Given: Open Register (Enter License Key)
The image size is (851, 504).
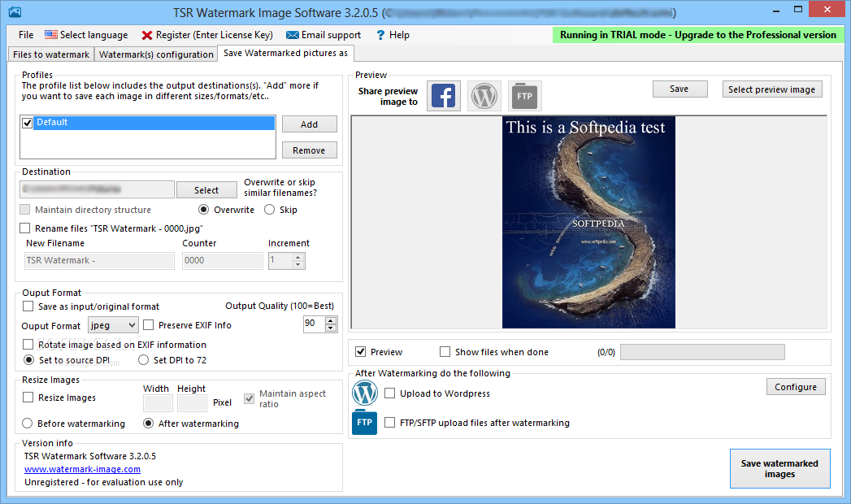Looking at the screenshot, I should coord(206,35).
